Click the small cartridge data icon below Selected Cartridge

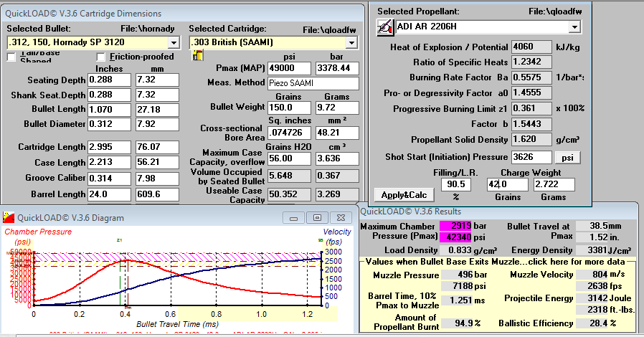coord(197,55)
